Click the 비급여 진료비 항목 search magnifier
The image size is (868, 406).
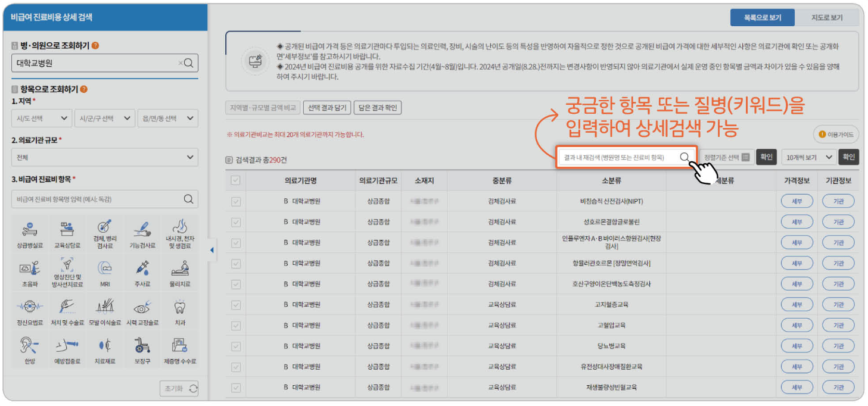click(x=188, y=199)
